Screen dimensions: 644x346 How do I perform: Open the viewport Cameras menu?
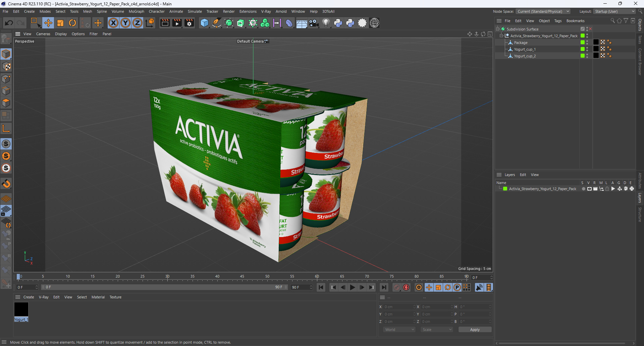tap(43, 34)
